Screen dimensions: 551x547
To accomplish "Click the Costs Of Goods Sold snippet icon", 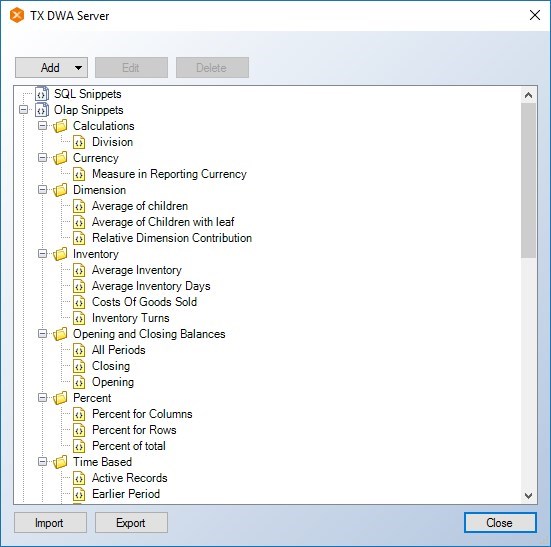I will point(79,302).
